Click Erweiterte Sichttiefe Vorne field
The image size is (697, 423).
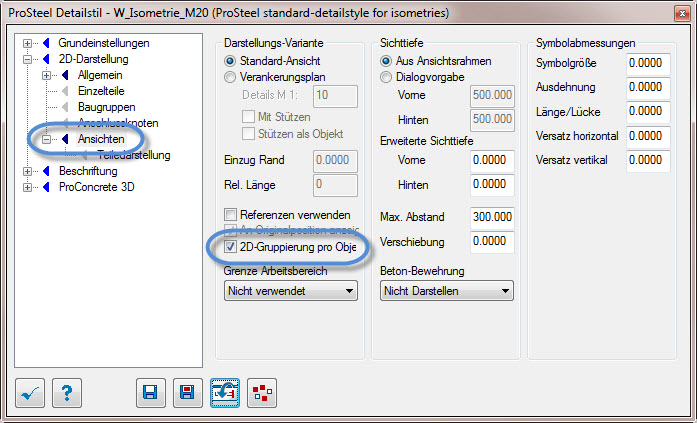coord(492,160)
